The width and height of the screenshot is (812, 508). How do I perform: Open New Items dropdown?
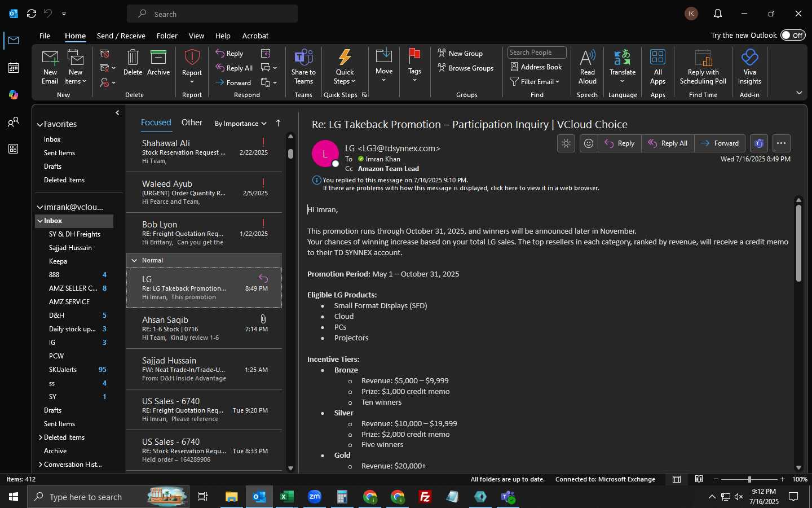pos(76,67)
